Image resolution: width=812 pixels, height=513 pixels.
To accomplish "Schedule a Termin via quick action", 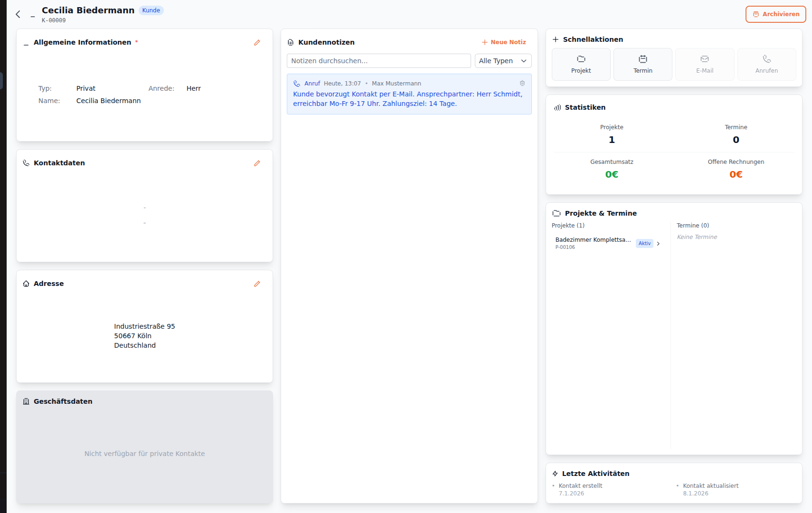I will pos(642,64).
